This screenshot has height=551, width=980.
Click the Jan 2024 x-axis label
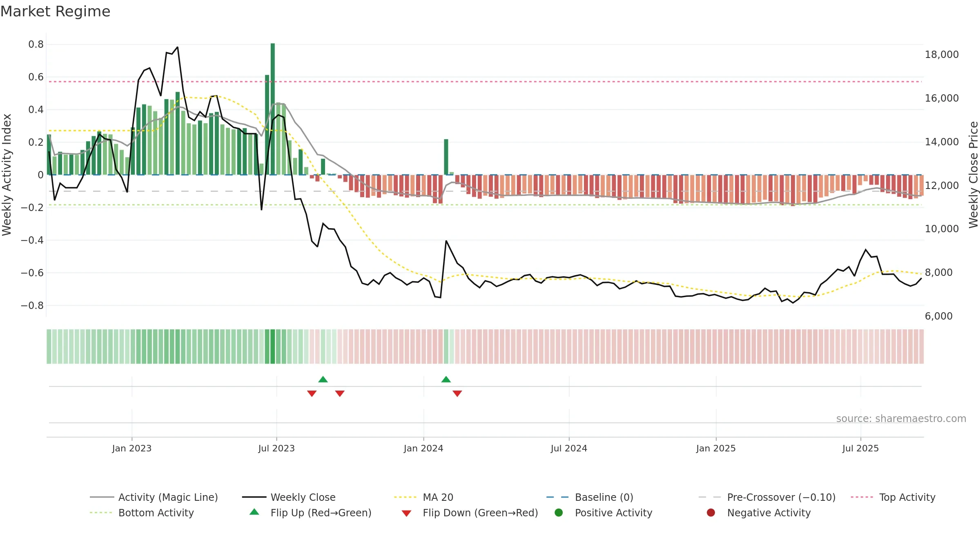click(423, 448)
